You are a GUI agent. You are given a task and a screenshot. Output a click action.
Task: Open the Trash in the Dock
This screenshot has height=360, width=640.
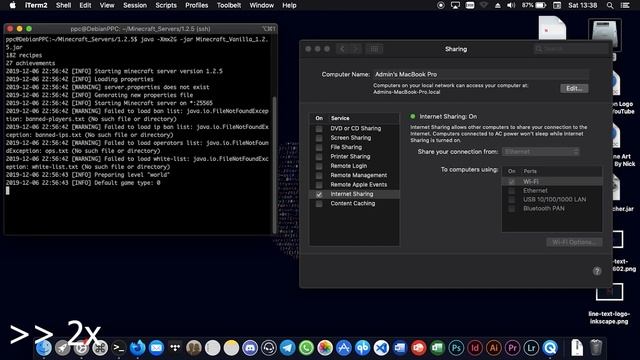coord(596,348)
